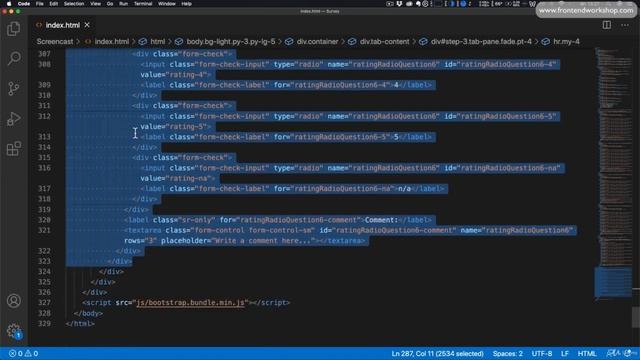Open the Help menu
The height and width of the screenshot is (360, 640).
tap(187, 4)
